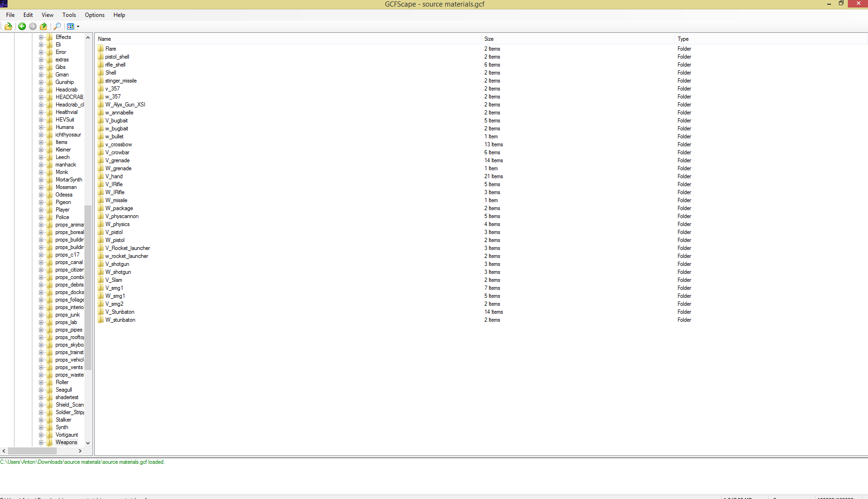Click the V_shotgun folder icon
The height and width of the screenshot is (499, 868).
(x=101, y=264)
